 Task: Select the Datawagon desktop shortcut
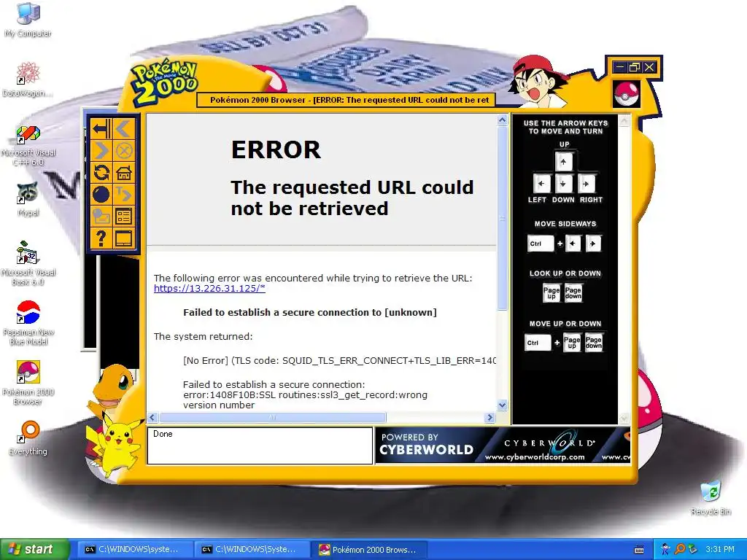pyautogui.click(x=28, y=79)
